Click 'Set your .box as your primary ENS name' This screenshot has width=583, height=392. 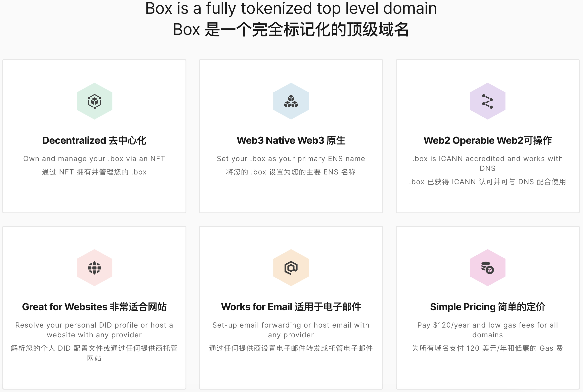291,158
